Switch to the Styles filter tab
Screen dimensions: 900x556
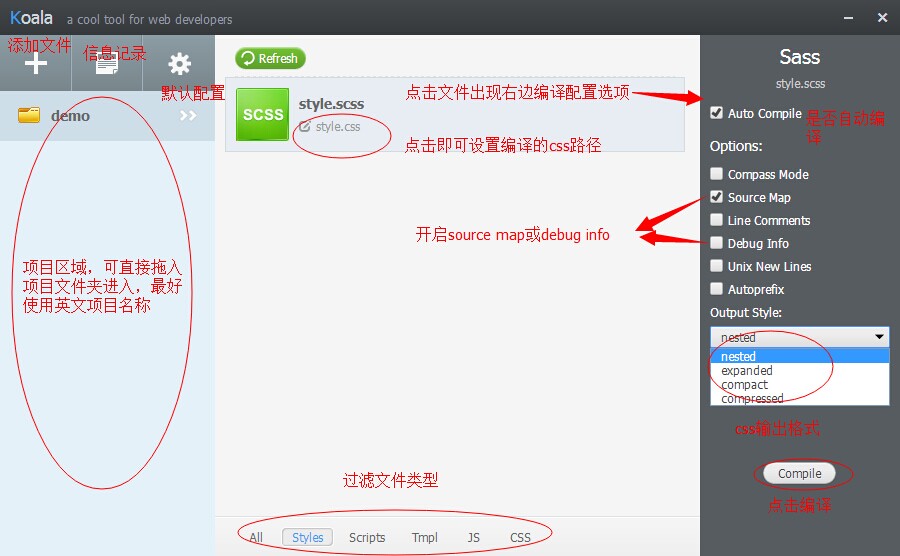coord(308,538)
